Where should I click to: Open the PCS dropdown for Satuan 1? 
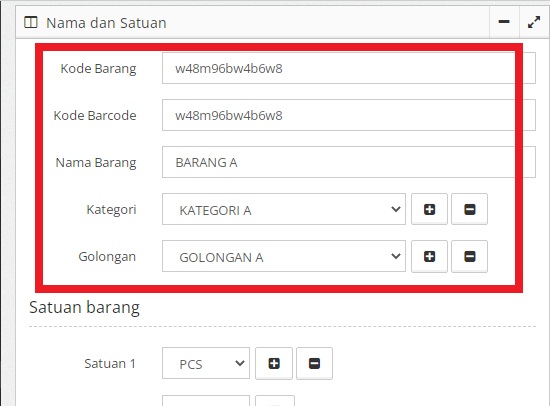point(206,364)
